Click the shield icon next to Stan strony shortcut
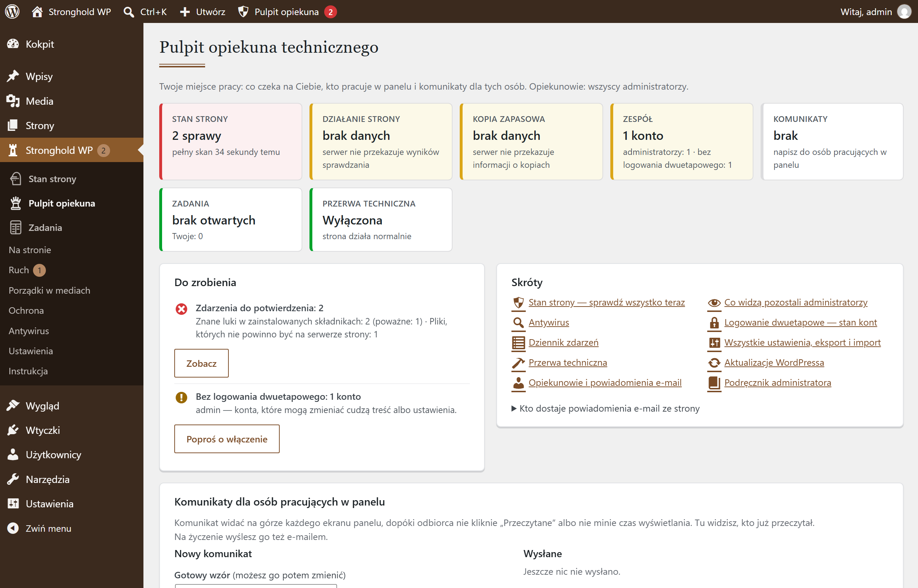This screenshot has height=588, width=918. coord(518,303)
